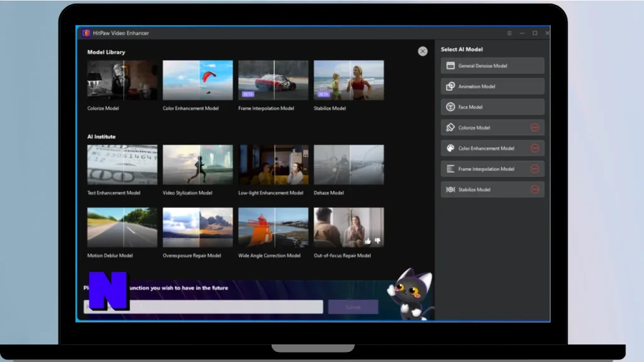Remove Frame Interpolation Model via minus icon
The height and width of the screenshot is (362, 644).
pos(535,168)
